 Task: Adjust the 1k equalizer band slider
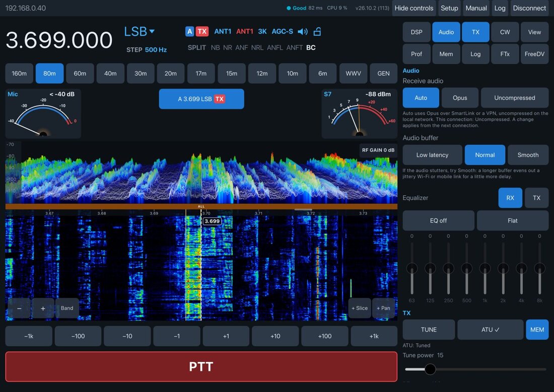click(484, 268)
